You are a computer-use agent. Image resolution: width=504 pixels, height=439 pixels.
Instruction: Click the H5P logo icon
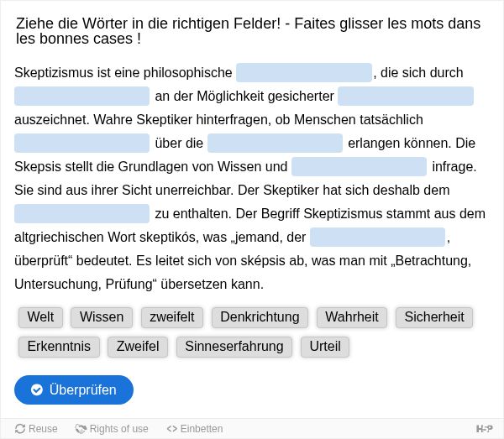tap(484, 428)
